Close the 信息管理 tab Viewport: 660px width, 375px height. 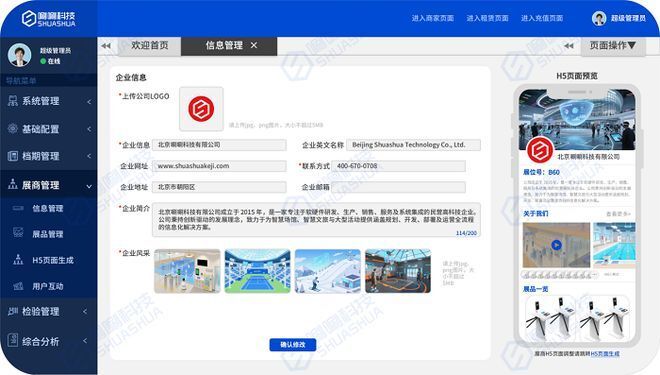(254, 45)
